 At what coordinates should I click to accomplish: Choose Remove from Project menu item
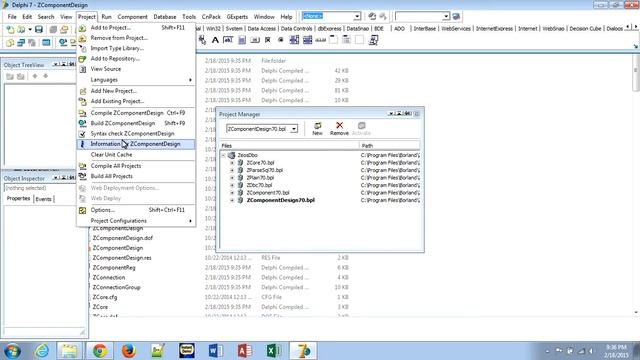tap(136, 38)
